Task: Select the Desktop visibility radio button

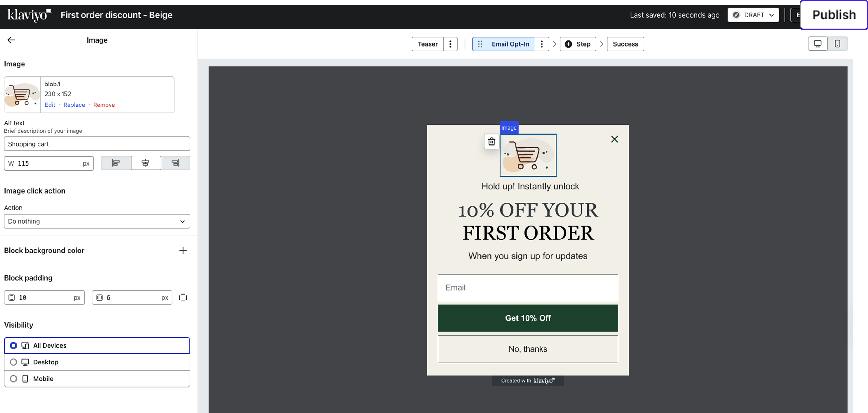Action: (13, 362)
